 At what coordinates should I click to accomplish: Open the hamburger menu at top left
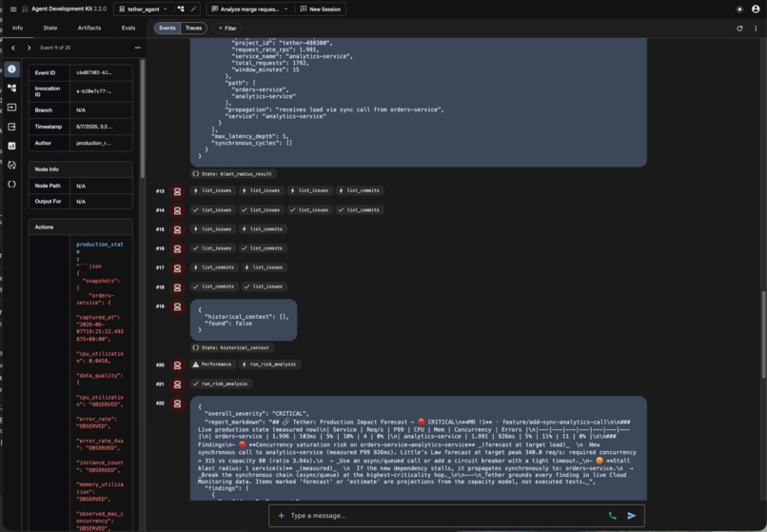(13, 9)
